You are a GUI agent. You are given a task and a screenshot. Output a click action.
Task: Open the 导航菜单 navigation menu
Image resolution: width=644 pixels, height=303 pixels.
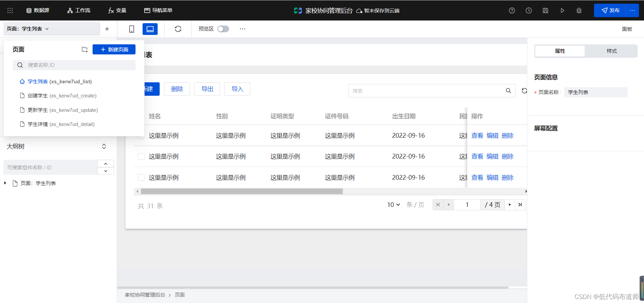[158, 10]
